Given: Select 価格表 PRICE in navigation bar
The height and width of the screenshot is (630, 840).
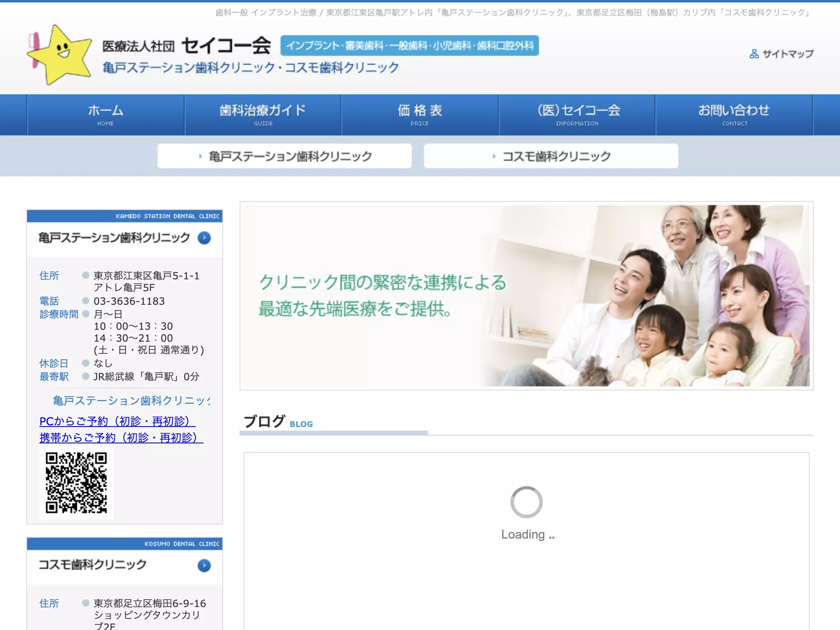Looking at the screenshot, I should pos(420,115).
